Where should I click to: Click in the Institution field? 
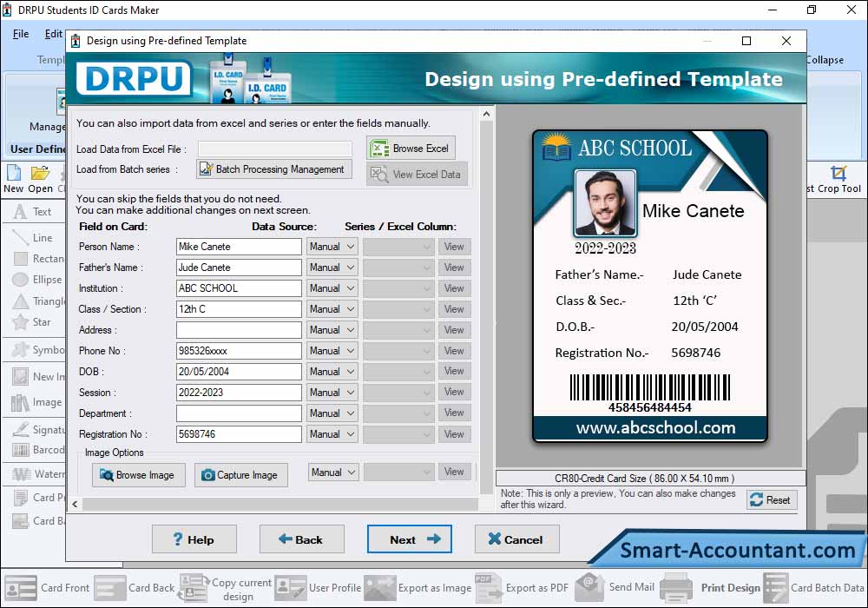coord(240,288)
